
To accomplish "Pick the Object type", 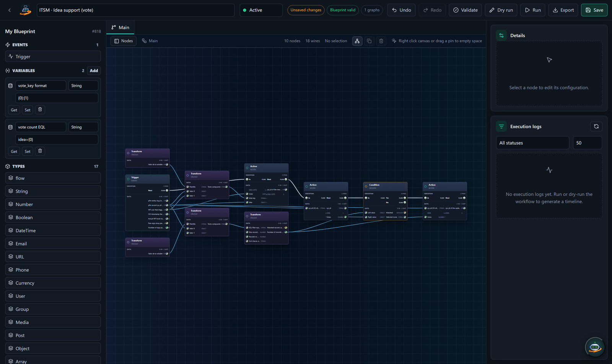I will (x=53, y=348).
